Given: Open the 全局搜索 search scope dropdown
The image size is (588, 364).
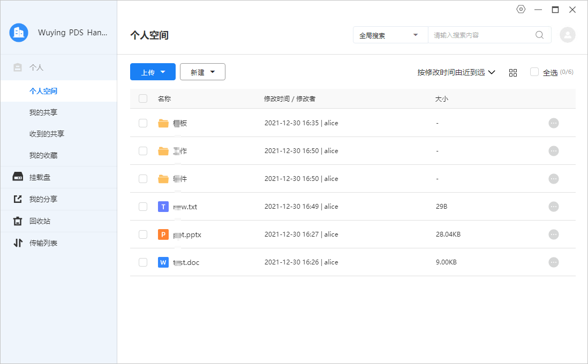Looking at the screenshot, I should point(389,35).
